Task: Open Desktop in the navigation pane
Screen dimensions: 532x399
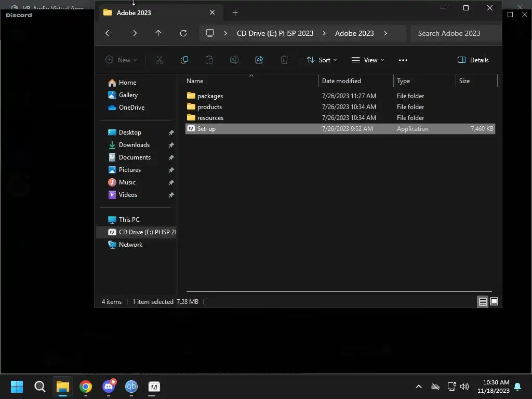Action: (136, 132)
